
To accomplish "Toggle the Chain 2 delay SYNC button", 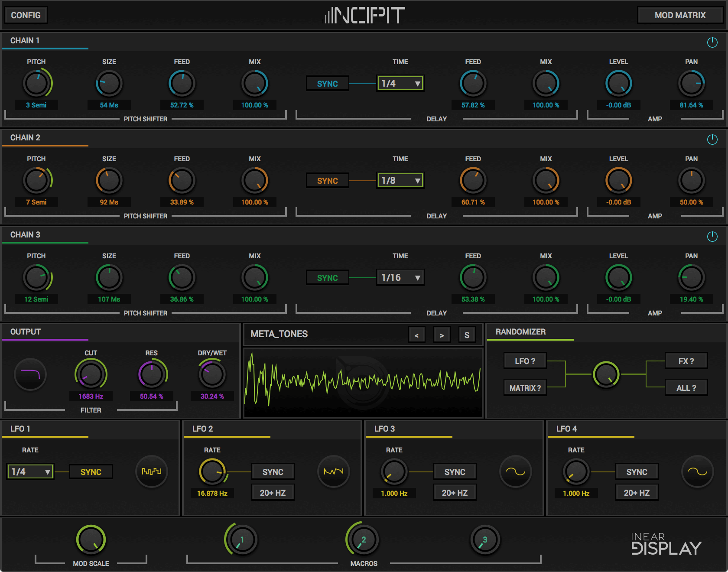I will tap(327, 181).
